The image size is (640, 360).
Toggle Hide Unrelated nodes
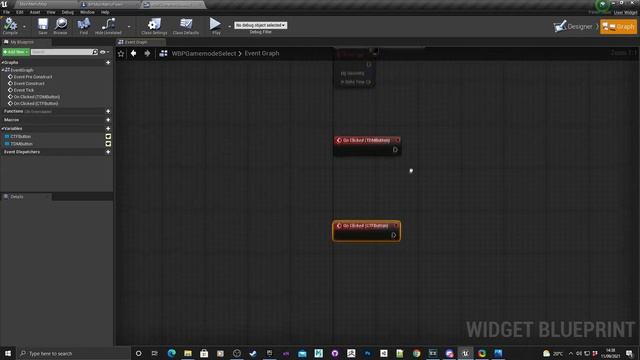(108, 26)
